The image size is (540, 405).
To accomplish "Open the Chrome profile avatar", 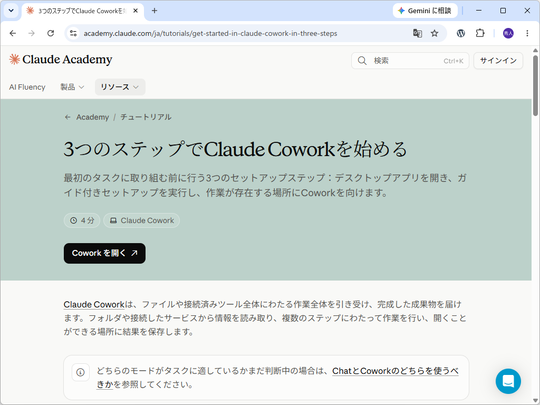I will tap(508, 33).
